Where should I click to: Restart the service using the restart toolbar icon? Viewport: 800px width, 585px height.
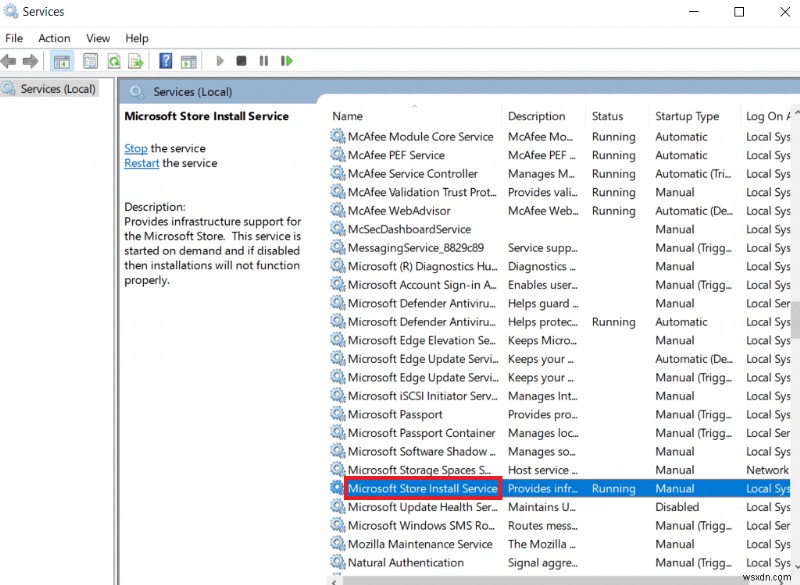point(287,60)
